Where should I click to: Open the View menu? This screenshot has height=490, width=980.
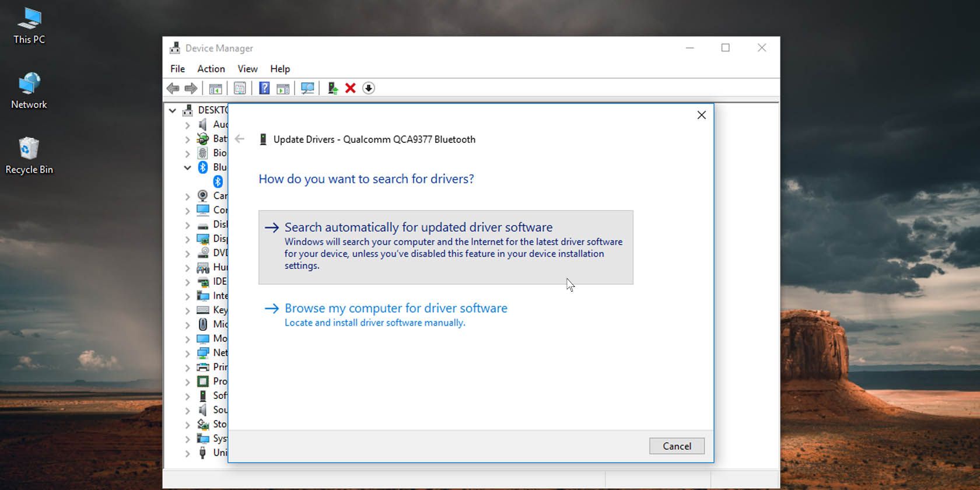(247, 69)
